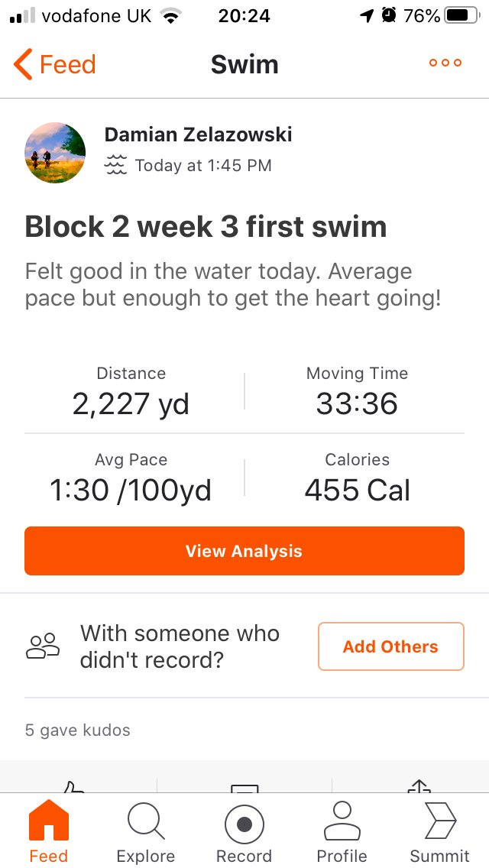The image size is (489, 868).
Task: Share the activity with the share icon
Action: (419, 786)
